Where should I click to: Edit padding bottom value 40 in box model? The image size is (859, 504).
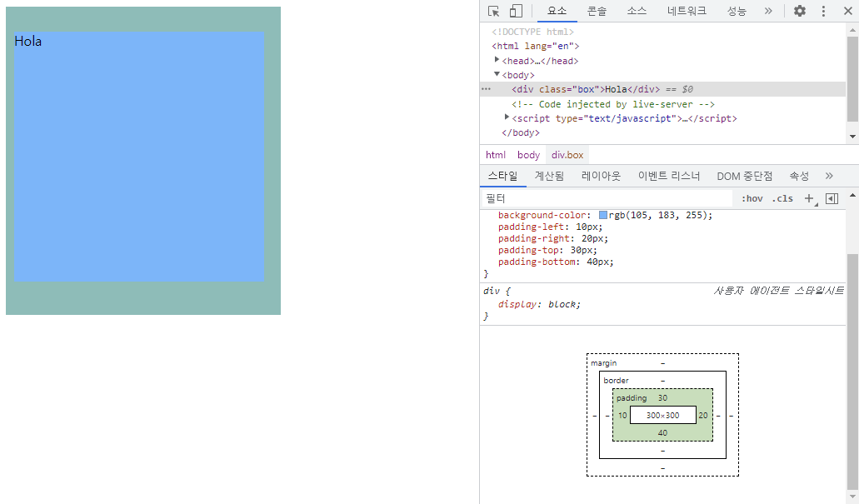663,433
